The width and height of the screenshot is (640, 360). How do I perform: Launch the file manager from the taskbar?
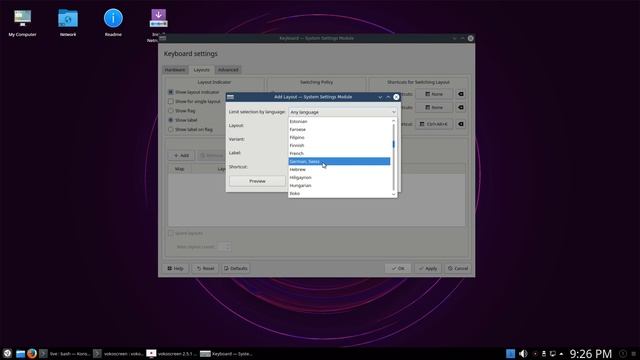click(x=20, y=353)
